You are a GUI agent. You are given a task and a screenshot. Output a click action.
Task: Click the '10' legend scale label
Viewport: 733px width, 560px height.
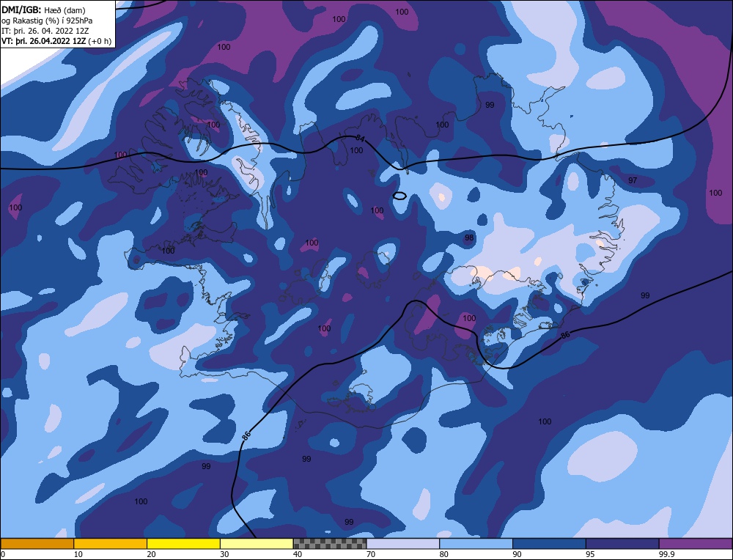78,554
